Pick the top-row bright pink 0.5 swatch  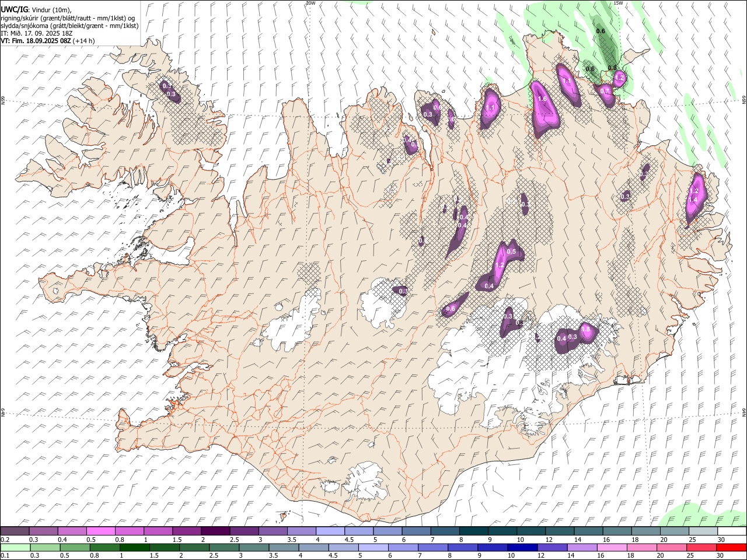(x=100, y=531)
